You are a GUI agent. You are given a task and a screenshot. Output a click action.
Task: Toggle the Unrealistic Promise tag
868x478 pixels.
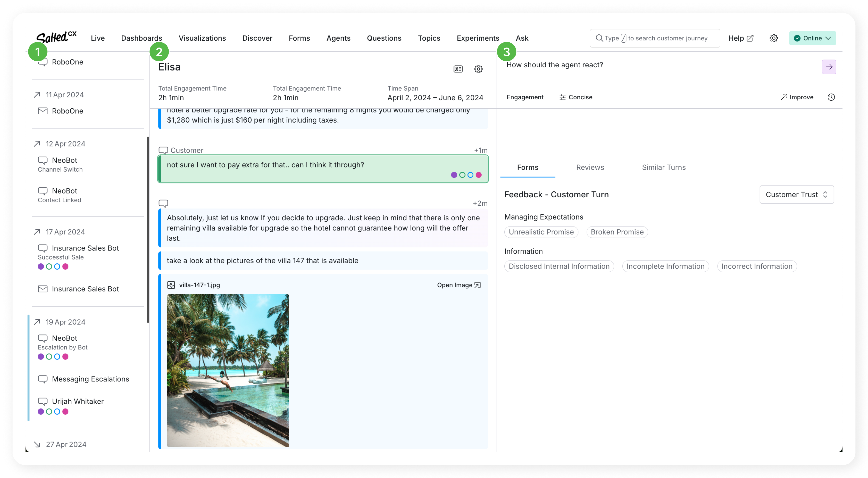coord(541,232)
